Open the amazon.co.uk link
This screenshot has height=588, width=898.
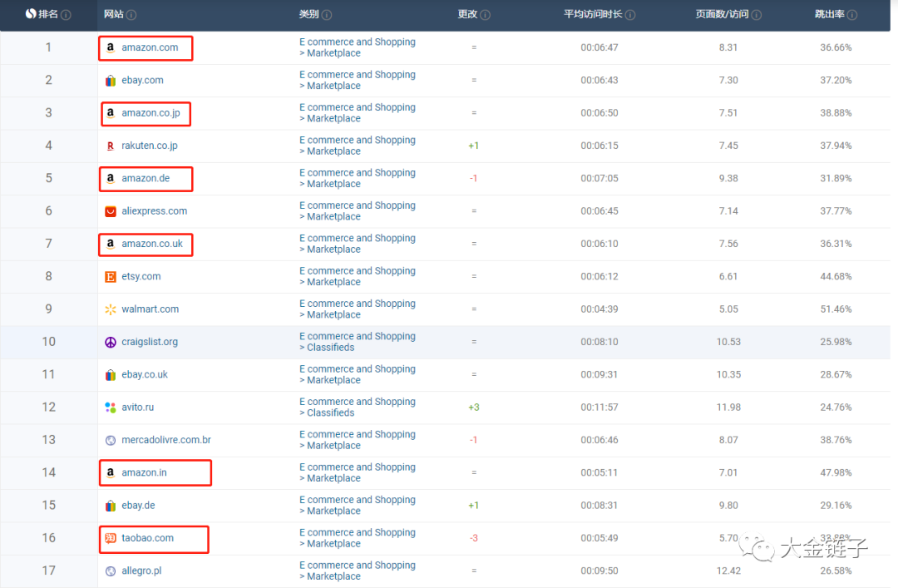[x=152, y=244]
